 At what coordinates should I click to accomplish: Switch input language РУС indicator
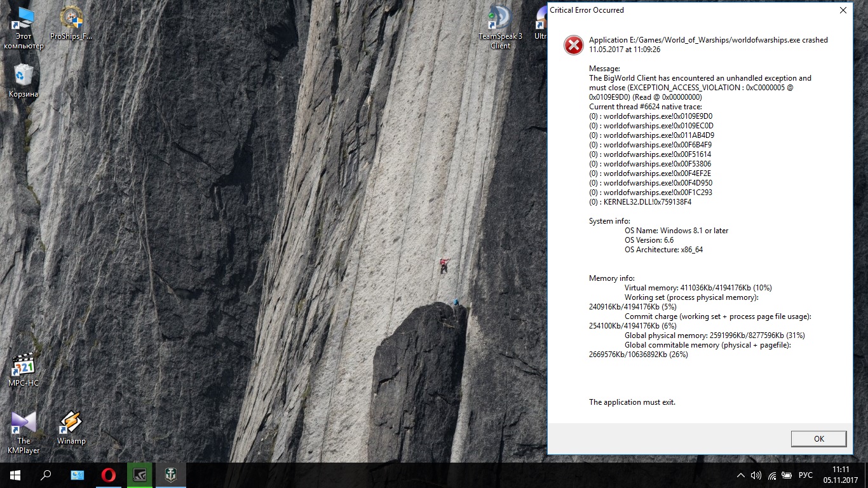click(805, 475)
